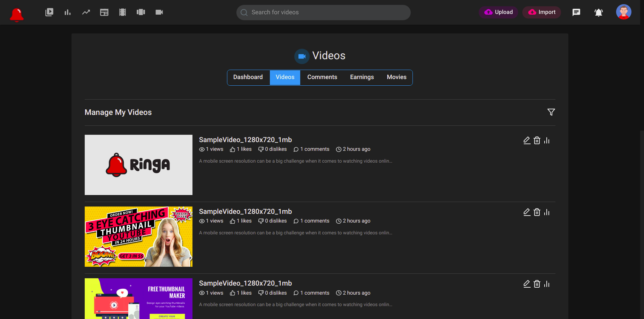Click "1 views" on the Ringa thumbnail row
The height and width of the screenshot is (319, 644).
point(211,149)
